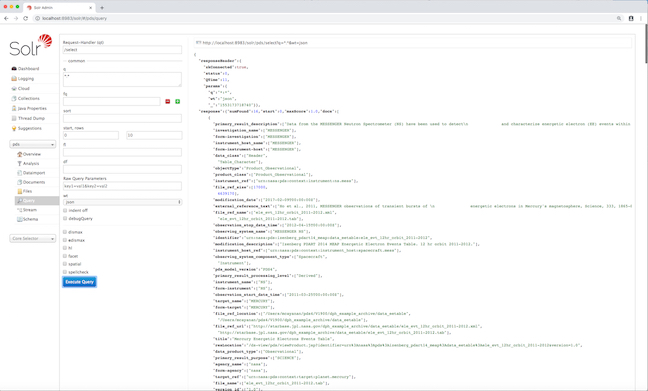Image resolution: width=648 pixels, height=391 pixels.
Task: Click the Raw Query Parameters field
Action: (x=122, y=186)
